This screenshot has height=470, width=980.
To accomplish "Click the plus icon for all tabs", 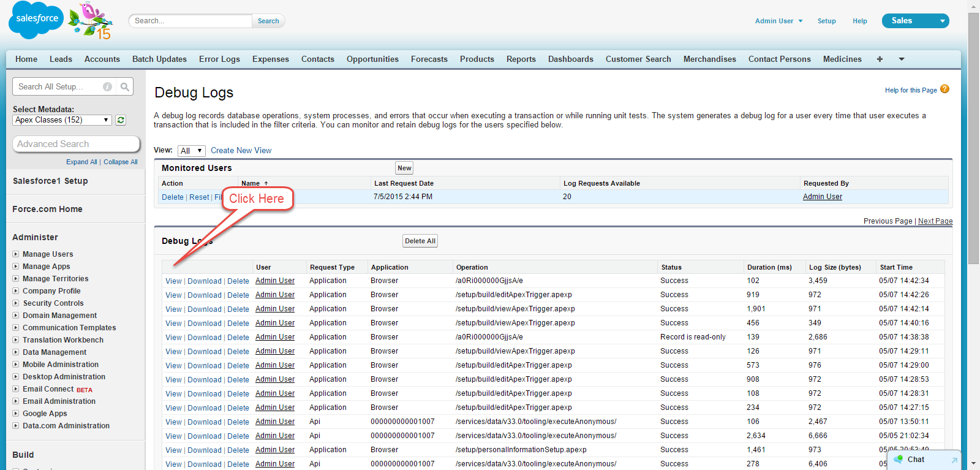I will pyautogui.click(x=880, y=59).
